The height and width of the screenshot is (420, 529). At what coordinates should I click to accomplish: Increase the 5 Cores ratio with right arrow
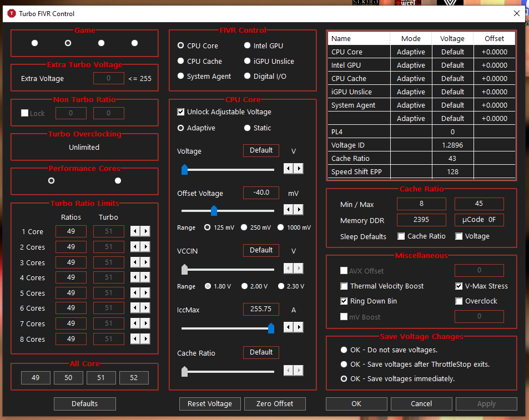click(145, 293)
